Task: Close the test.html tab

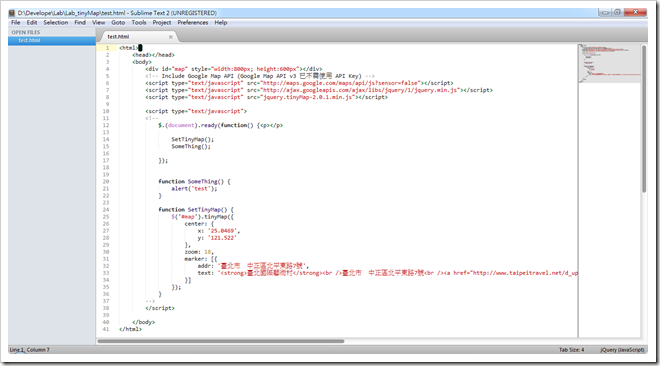Action: click(170, 37)
